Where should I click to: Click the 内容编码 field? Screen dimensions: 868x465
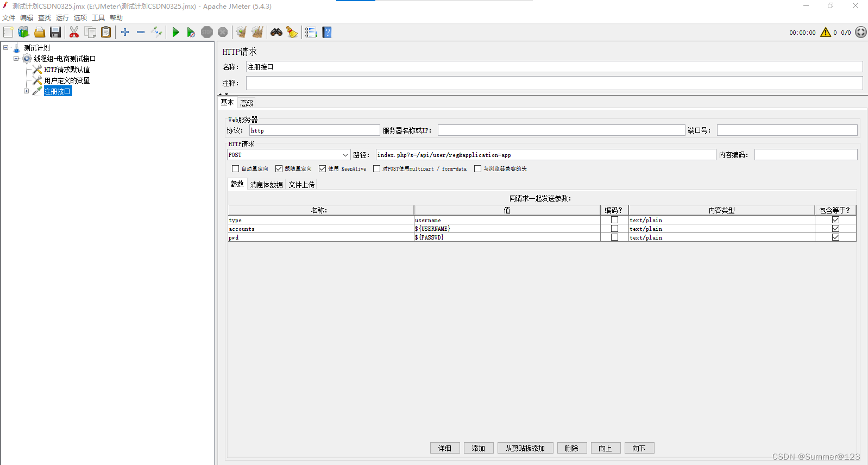(806, 155)
